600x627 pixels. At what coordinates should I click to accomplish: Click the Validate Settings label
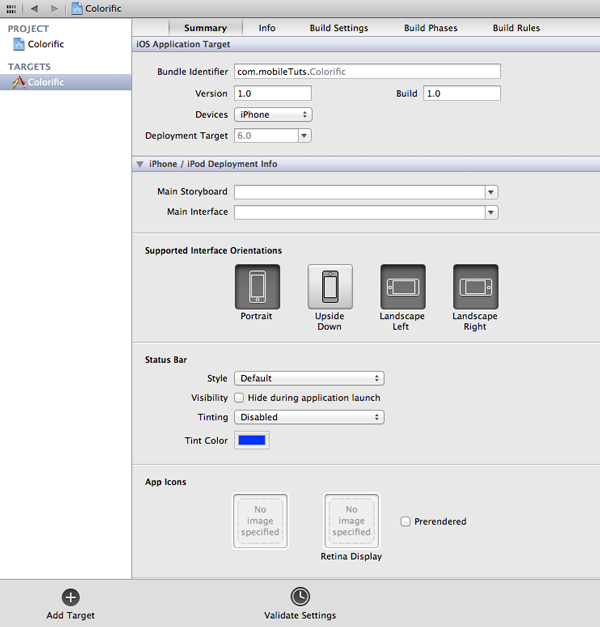[x=300, y=615]
